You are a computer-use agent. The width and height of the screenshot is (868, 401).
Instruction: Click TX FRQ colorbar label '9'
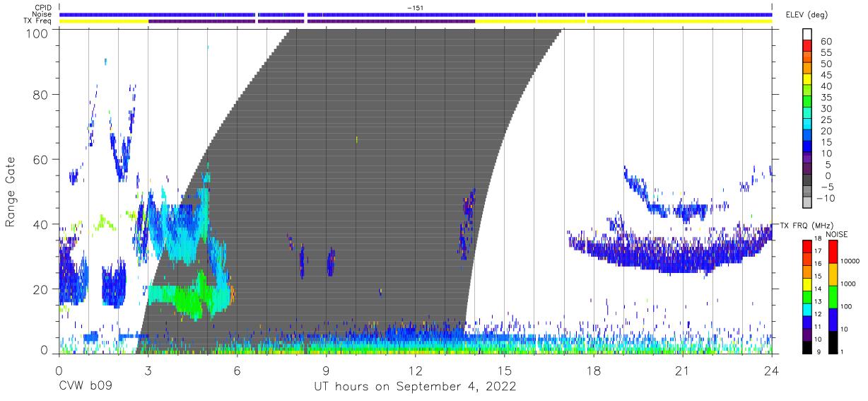click(x=819, y=351)
